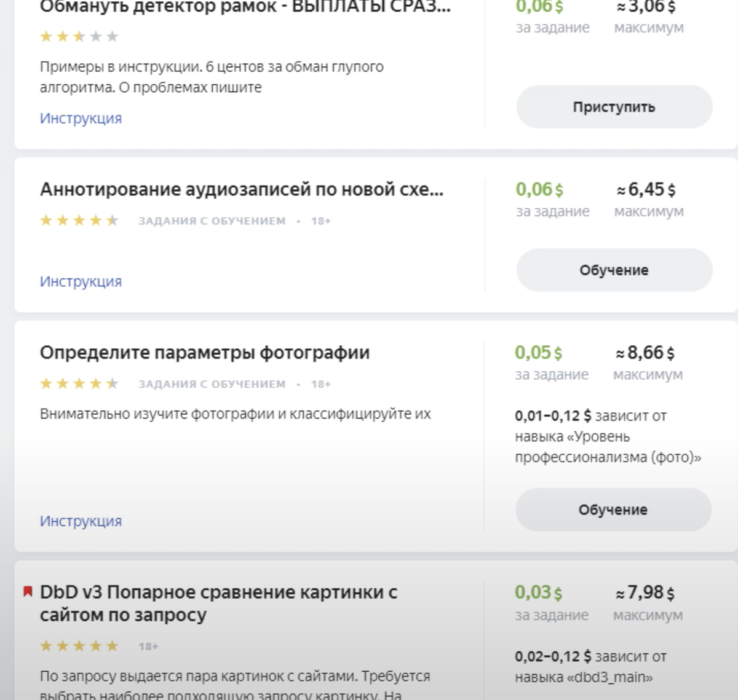
Task: Select the gray fourth star on photo parameters task
Action: coord(95,383)
